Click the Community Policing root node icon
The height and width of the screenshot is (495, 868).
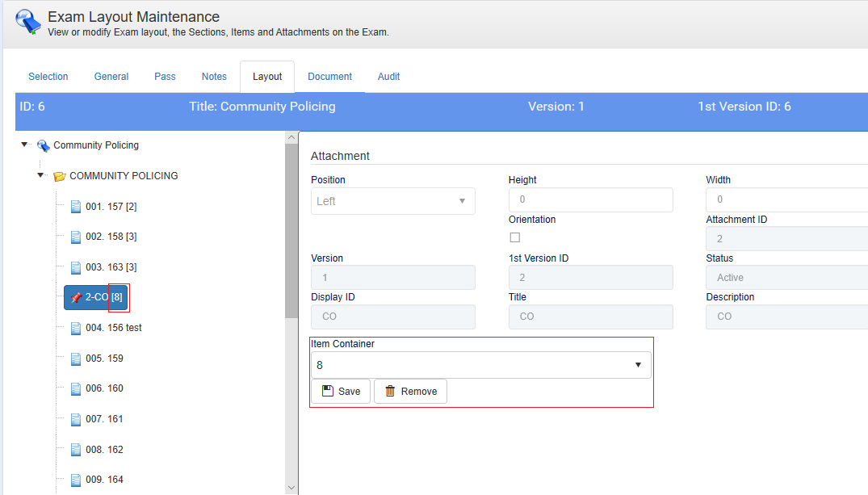(x=44, y=145)
